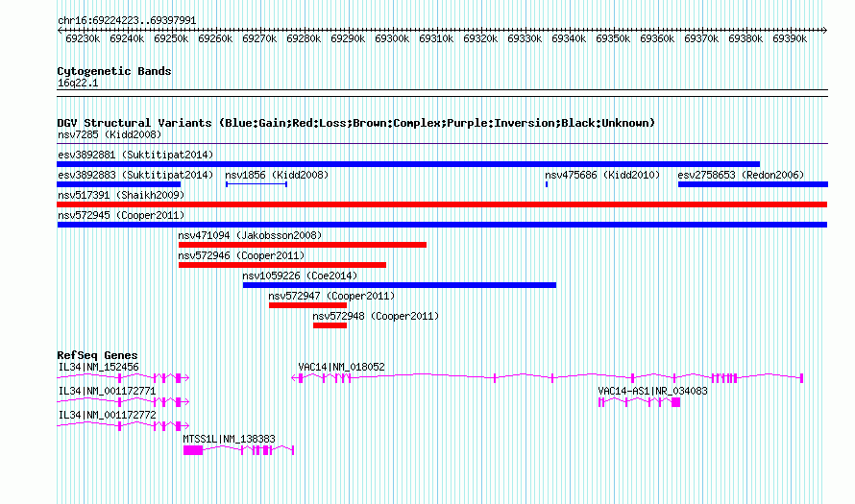Click the 69270k ruler tick label
The height and width of the screenshot is (504, 855).
coord(259,39)
